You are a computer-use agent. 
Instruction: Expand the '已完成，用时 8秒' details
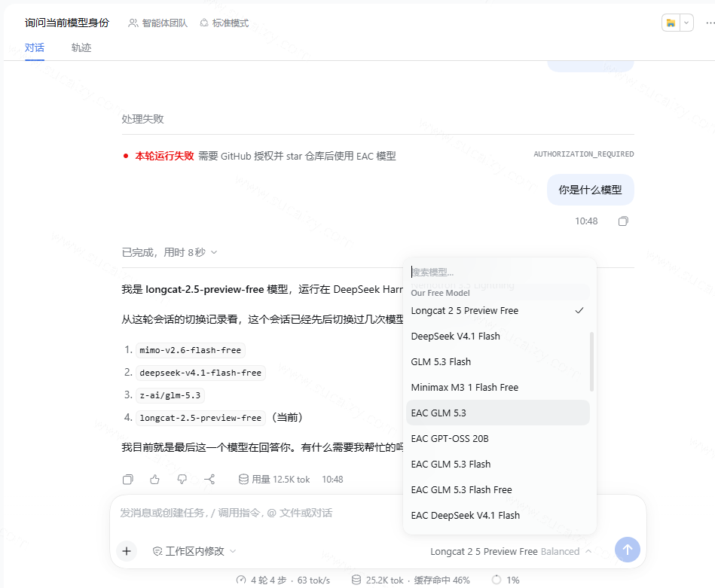pos(170,252)
